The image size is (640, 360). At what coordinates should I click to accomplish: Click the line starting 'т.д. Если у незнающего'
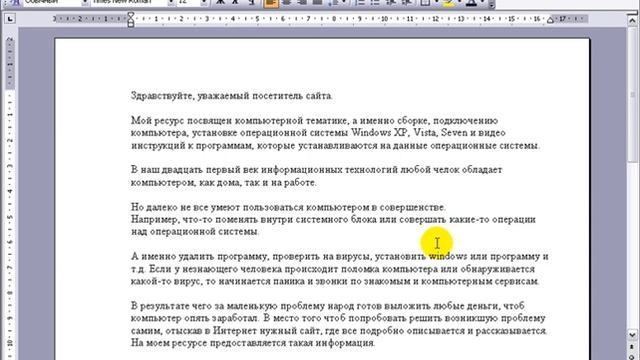[x=333, y=269]
